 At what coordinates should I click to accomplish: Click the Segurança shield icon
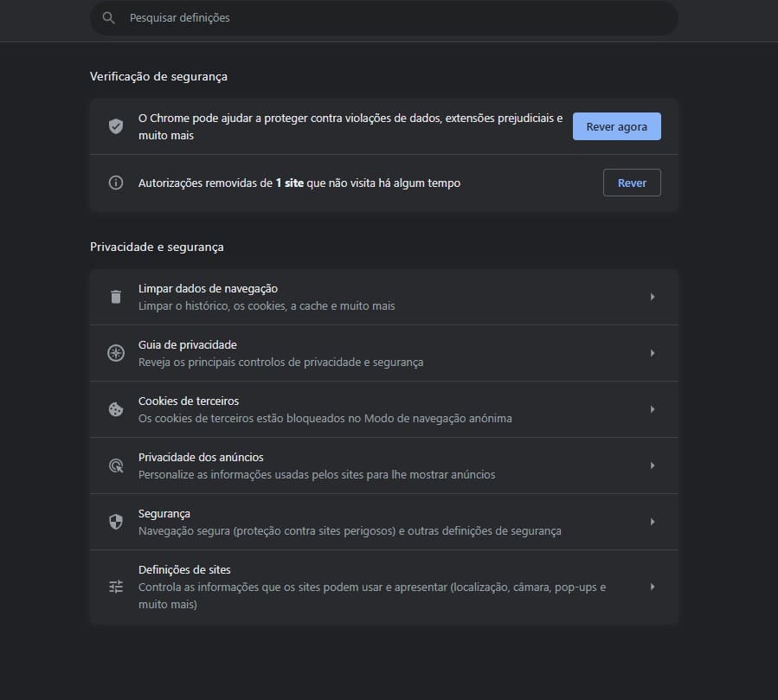tap(115, 521)
